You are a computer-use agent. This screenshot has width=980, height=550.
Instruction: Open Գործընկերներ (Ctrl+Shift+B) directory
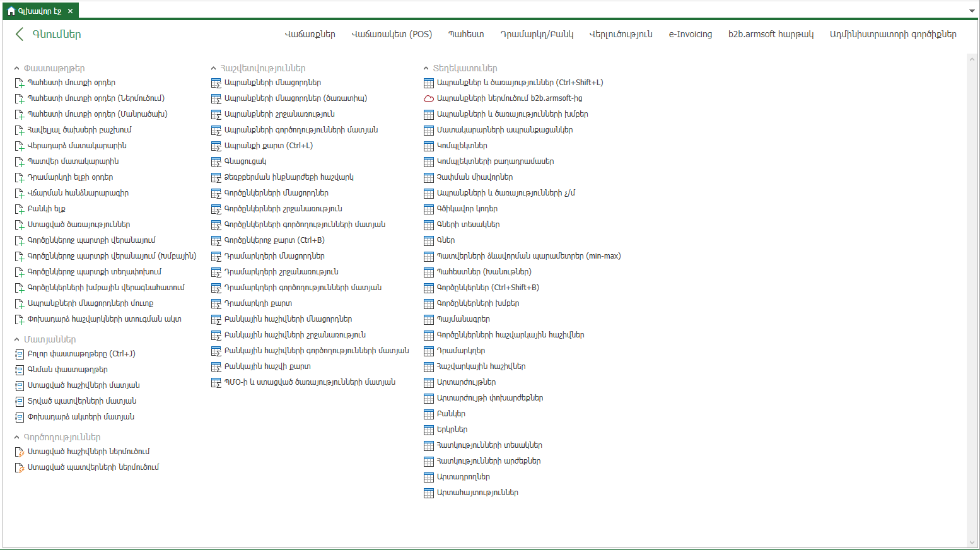click(488, 288)
